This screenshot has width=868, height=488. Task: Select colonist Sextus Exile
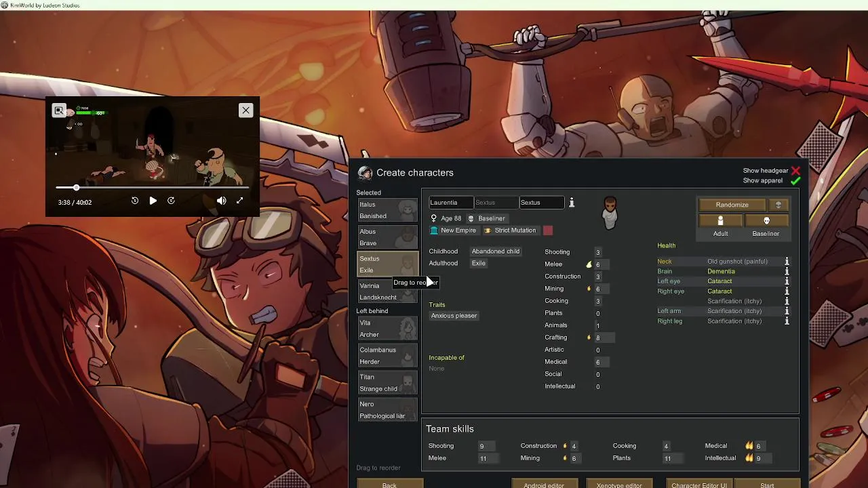coord(387,264)
